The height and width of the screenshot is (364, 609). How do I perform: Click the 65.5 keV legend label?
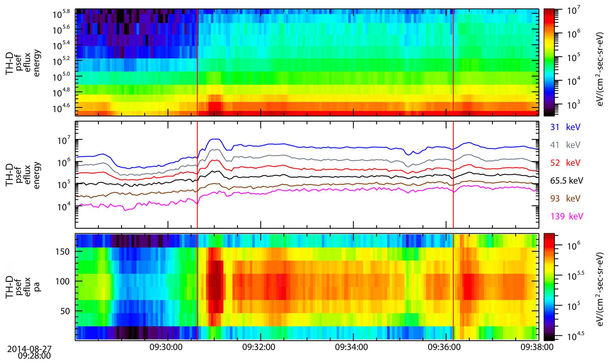566,181
